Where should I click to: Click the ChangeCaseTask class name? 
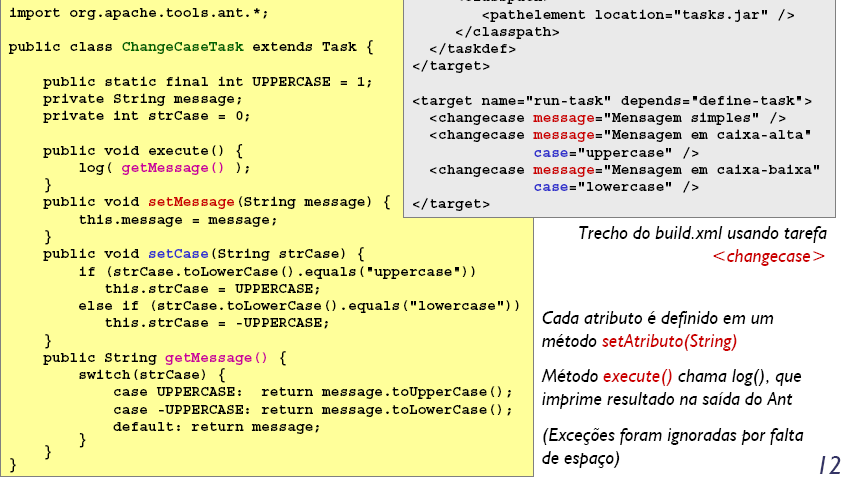pos(183,47)
